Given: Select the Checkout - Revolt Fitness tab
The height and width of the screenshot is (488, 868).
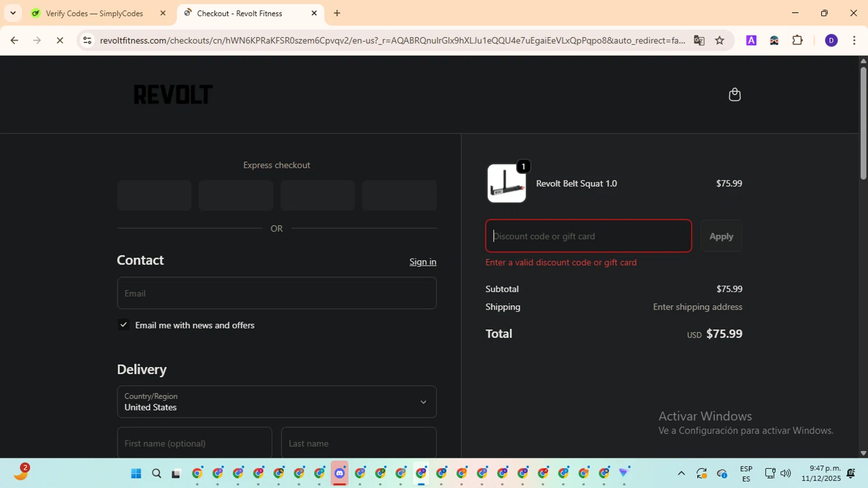Looking at the screenshot, I should click(x=240, y=13).
